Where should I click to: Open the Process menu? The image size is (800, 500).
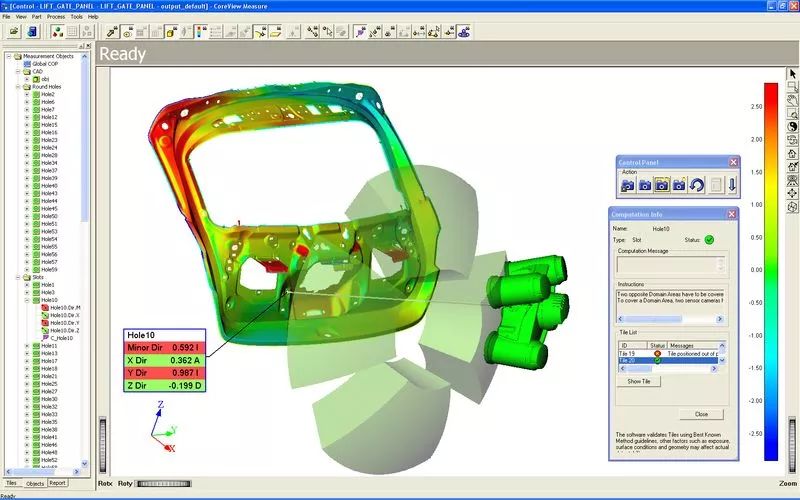point(56,17)
